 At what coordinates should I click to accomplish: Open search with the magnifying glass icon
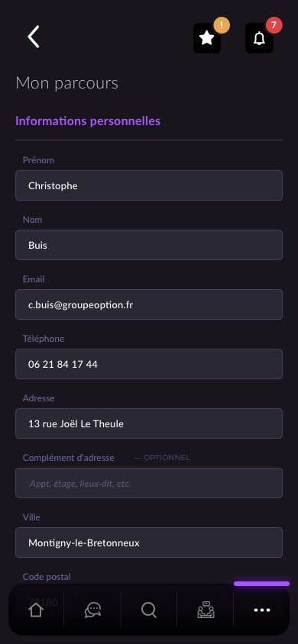click(149, 610)
